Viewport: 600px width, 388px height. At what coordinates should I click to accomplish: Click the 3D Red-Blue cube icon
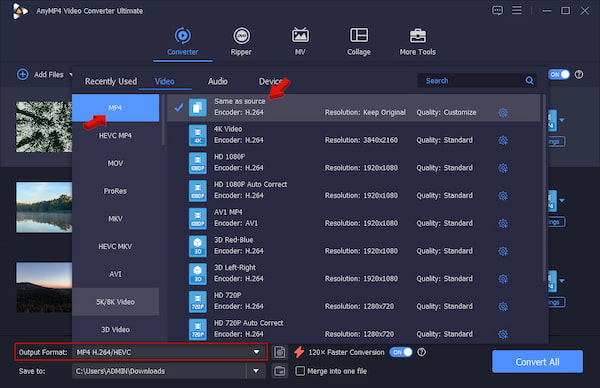click(x=197, y=246)
